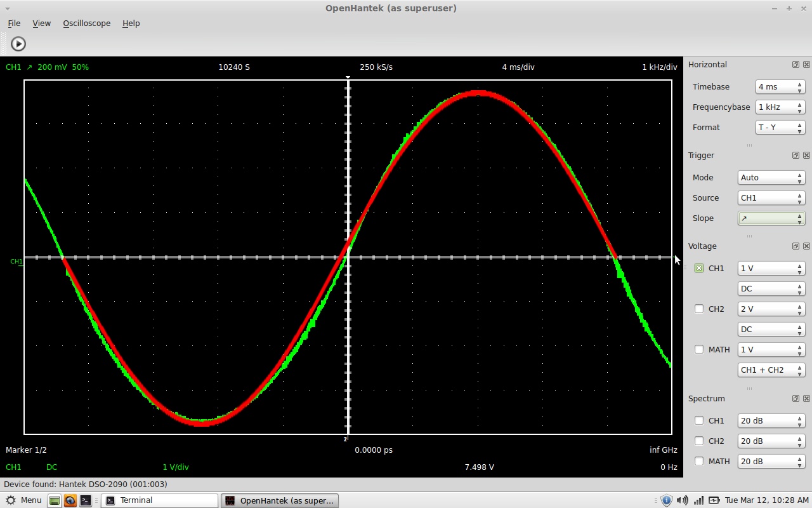812x508 pixels.
Task: Click the network signal icon in tray
Action: click(698, 500)
